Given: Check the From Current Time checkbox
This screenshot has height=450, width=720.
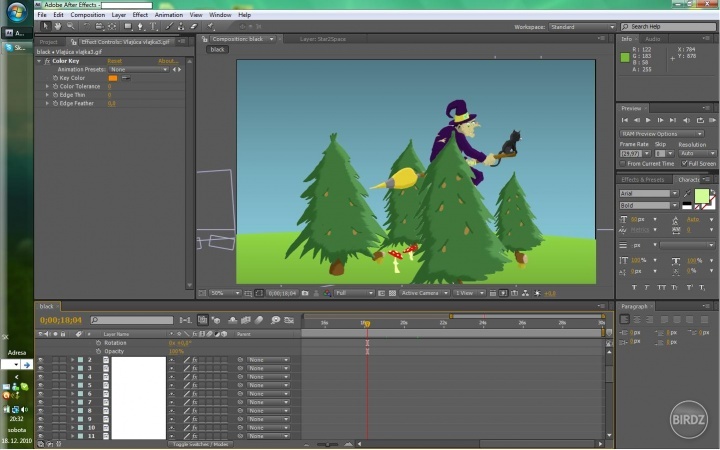Looking at the screenshot, I should [623, 163].
